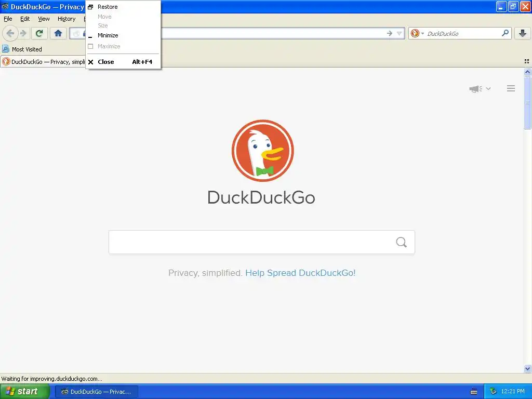Open the Windows Start button
This screenshot has width=532, height=399.
[24, 391]
